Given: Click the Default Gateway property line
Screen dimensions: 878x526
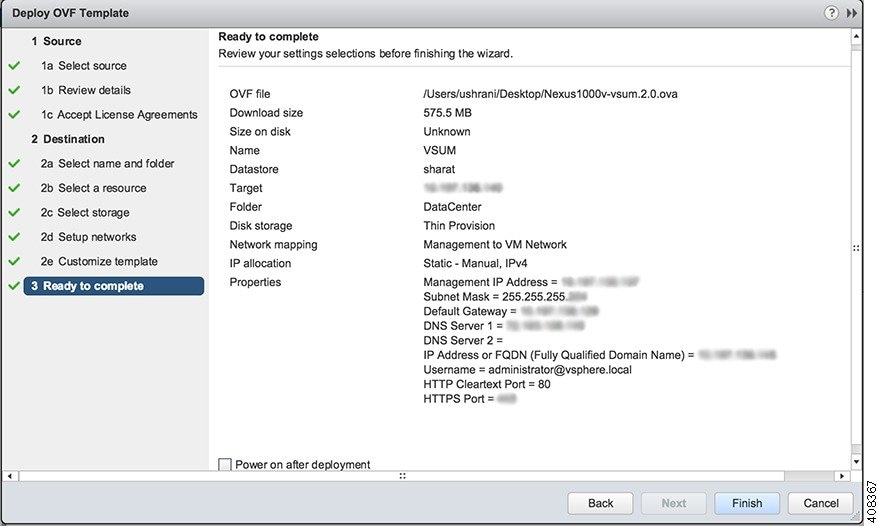Looking at the screenshot, I should [x=511, y=311].
